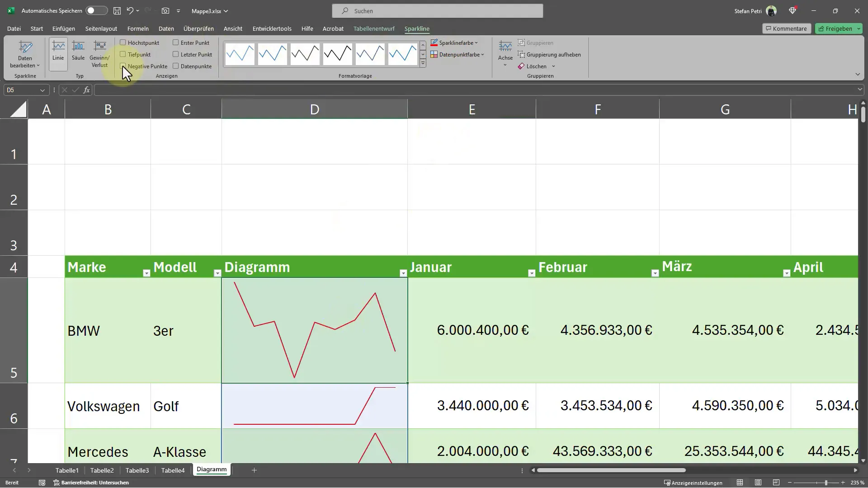
Task: Switch to the Einfügen ribbon tab
Action: (64, 28)
